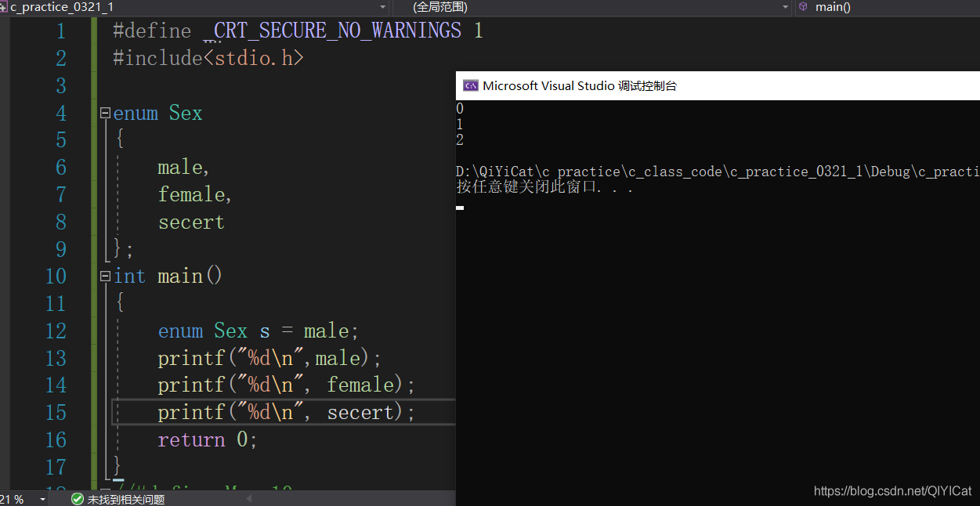Click the printf line printing secert
This screenshot has height=506, width=980.
tap(287, 413)
